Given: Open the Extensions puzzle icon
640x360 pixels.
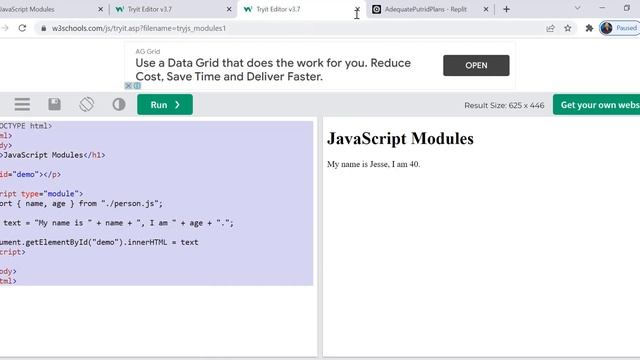Looking at the screenshot, I should [589, 28].
